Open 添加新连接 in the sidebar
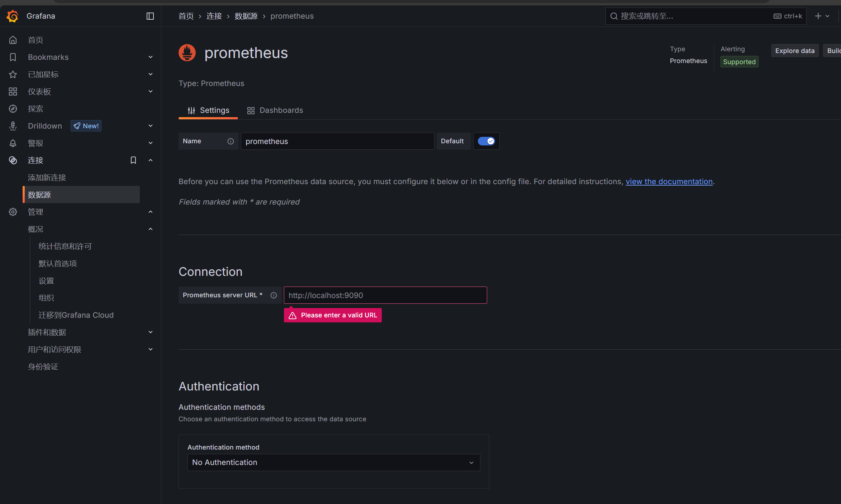Screen dimensions: 841x504 (47, 178)
